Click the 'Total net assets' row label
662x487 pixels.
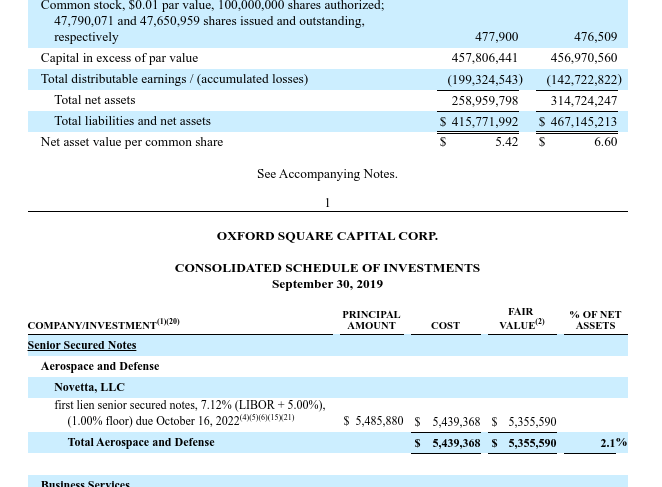tap(95, 100)
